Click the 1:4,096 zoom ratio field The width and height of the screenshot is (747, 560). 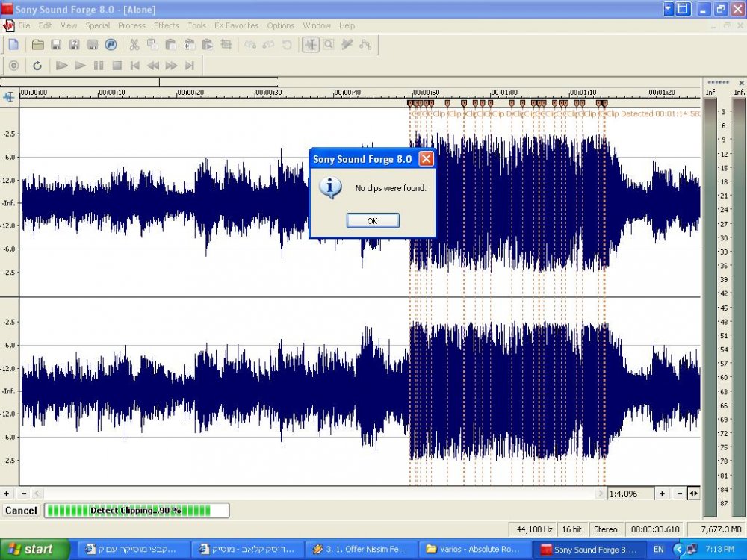click(630, 494)
